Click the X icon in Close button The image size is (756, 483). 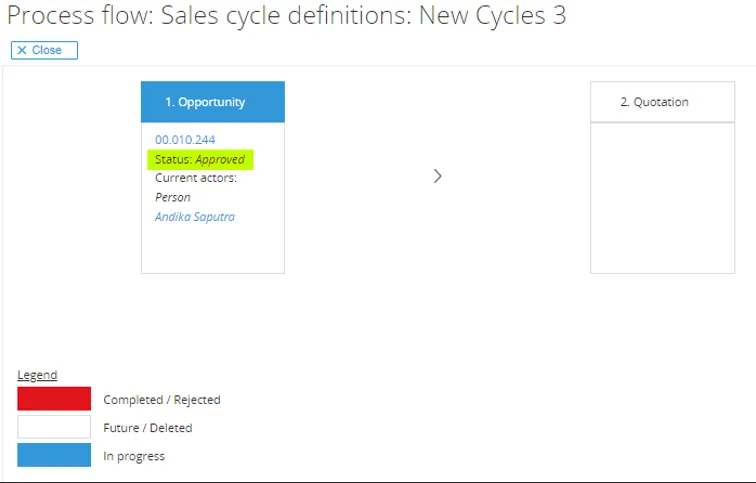click(22, 50)
